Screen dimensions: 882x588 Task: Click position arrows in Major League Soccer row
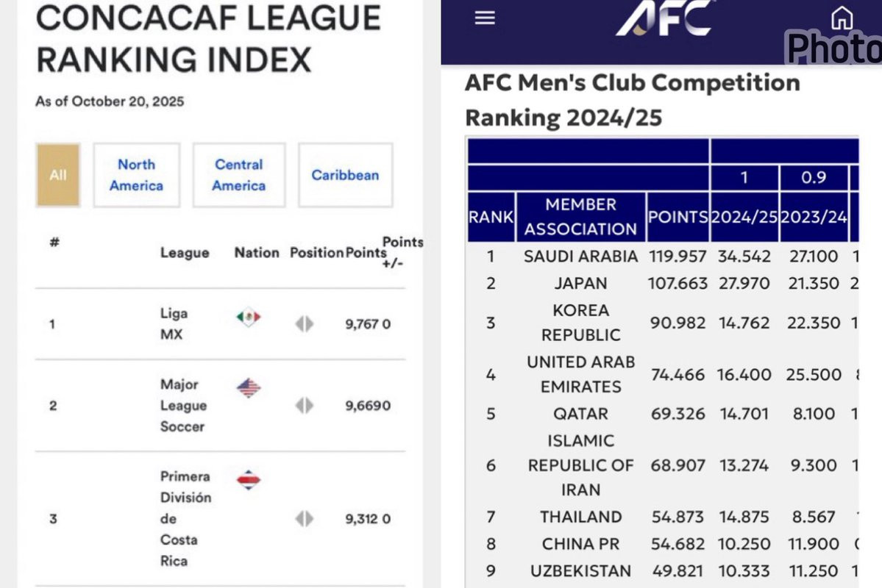click(305, 405)
